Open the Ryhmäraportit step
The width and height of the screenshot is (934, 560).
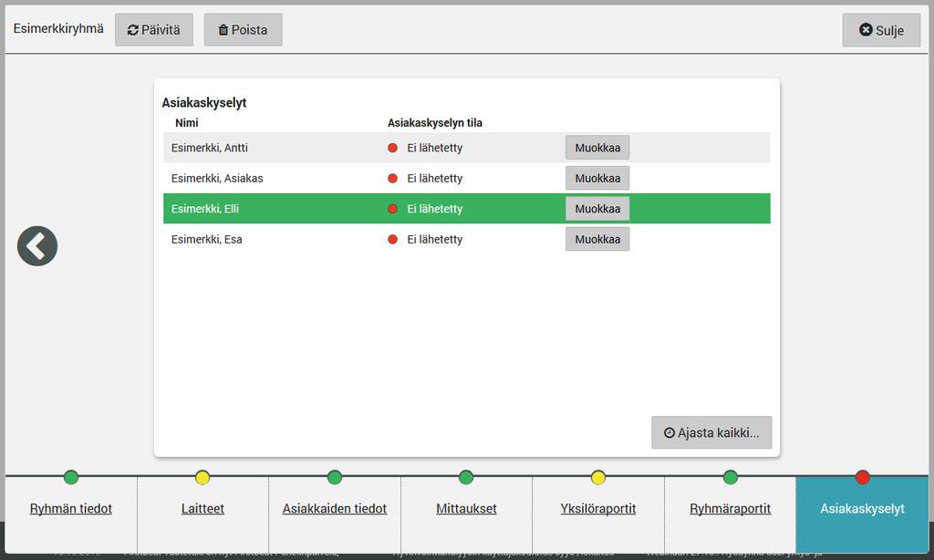pyautogui.click(x=731, y=509)
